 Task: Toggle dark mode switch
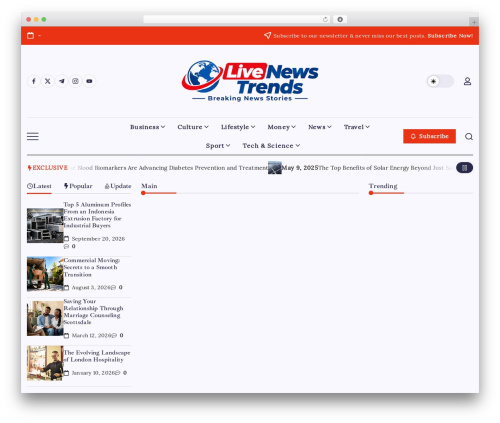440,81
